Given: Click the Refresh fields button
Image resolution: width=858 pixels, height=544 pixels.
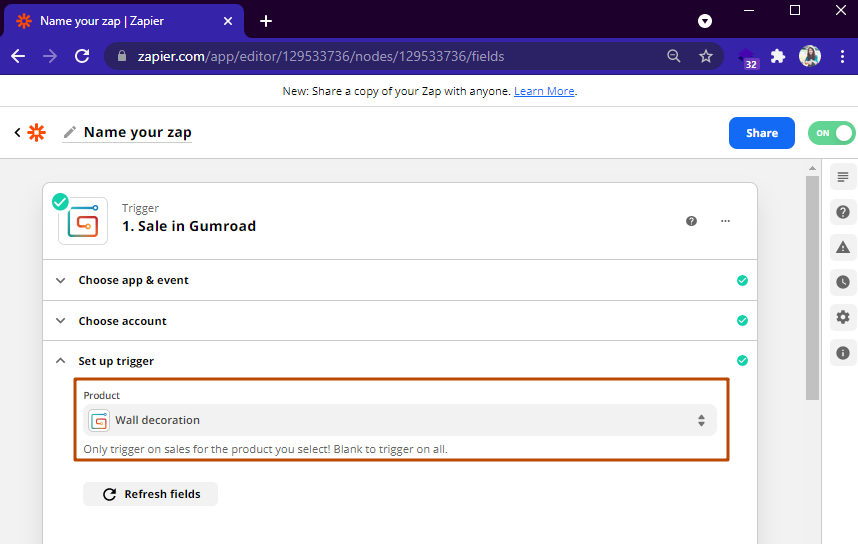Looking at the screenshot, I should click(150, 494).
